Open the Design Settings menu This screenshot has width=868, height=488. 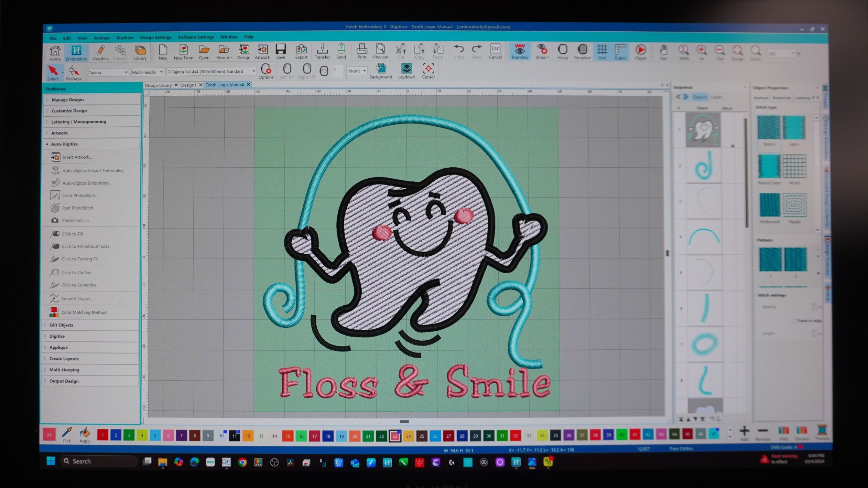[x=155, y=37]
